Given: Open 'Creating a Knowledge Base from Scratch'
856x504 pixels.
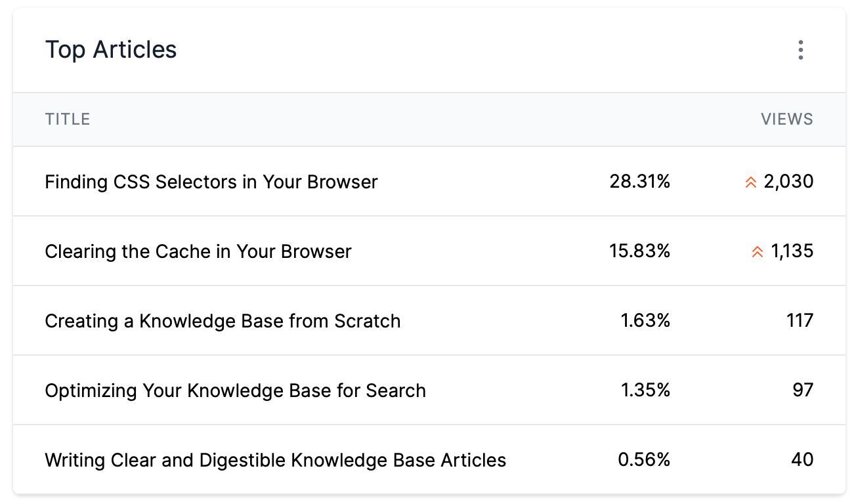Looking at the screenshot, I should pos(223,321).
